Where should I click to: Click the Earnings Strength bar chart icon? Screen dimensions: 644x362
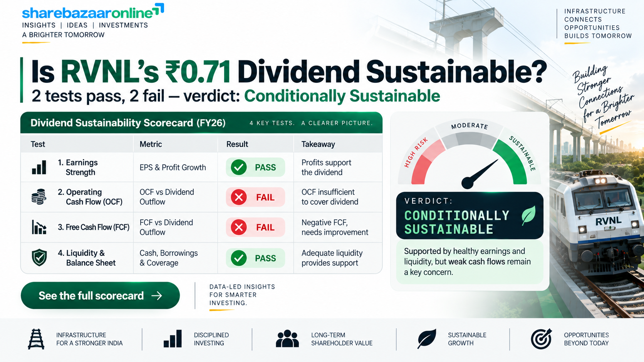pos(39,167)
